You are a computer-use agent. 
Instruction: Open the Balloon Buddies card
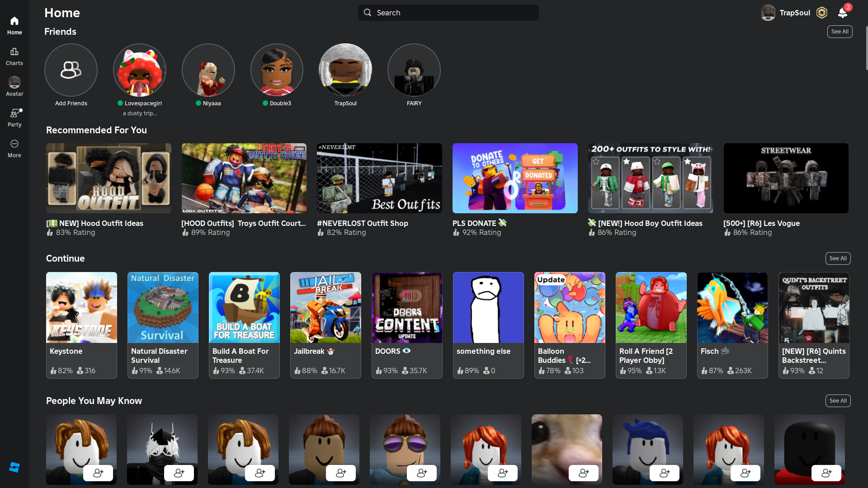tap(570, 325)
